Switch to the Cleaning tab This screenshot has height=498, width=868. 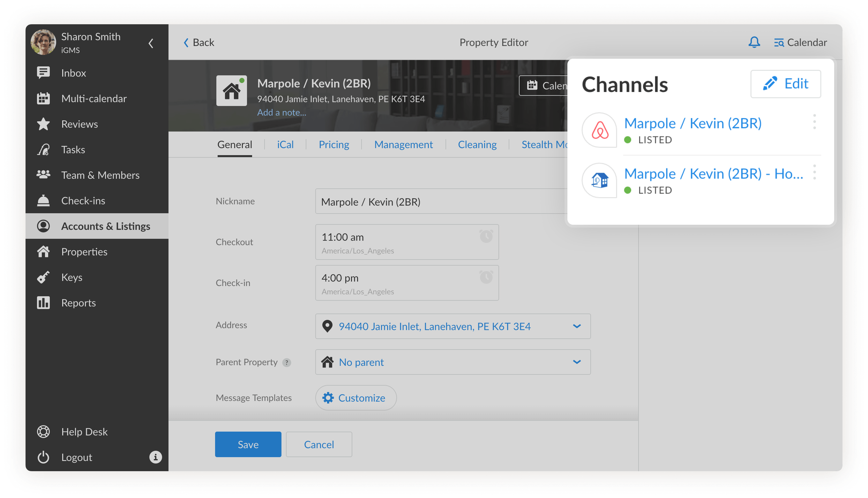pyautogui.click(x=477, y=145)
